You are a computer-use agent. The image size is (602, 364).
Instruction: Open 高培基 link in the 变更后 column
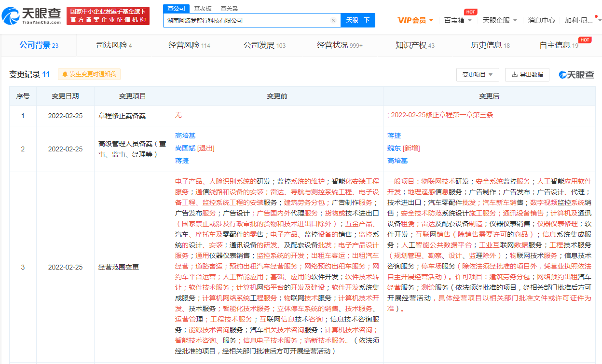tap(397, 161)
